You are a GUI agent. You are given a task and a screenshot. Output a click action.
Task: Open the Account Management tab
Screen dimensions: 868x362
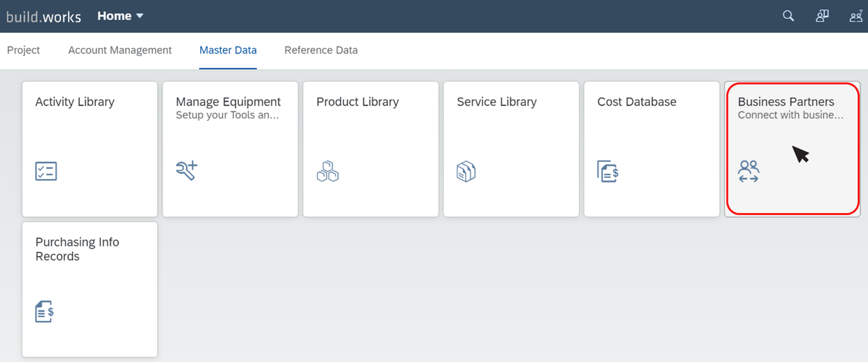120,50
